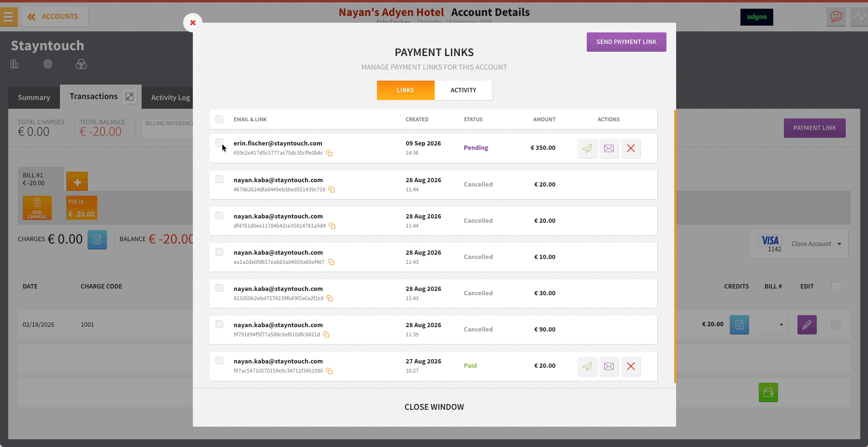Select the Links tab
The image size is (868, 447).
point(405,90)
